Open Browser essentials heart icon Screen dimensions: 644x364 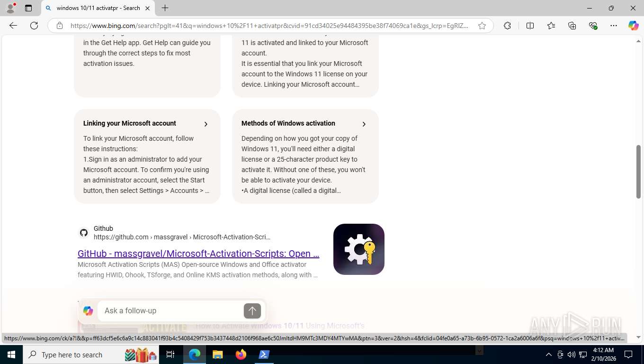[x=593, y=26]
